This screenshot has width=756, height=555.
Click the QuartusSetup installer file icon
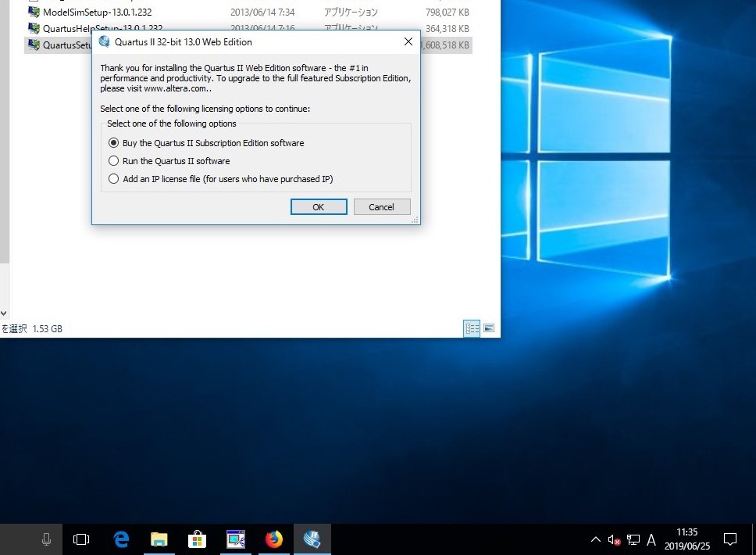pyautogui.click(x=34, y=45)
